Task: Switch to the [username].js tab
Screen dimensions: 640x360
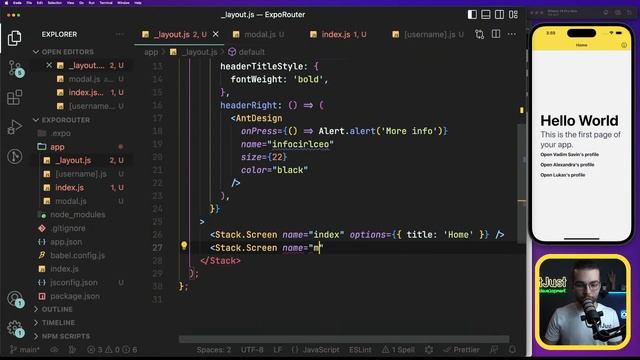Action: 429,35
